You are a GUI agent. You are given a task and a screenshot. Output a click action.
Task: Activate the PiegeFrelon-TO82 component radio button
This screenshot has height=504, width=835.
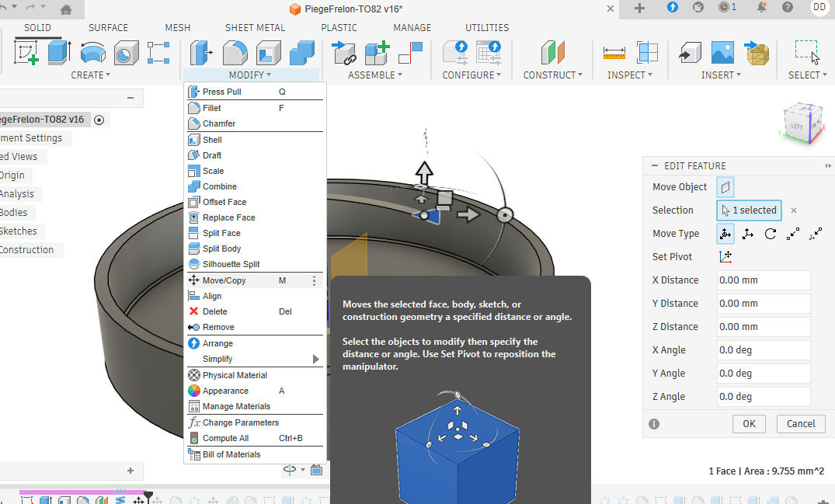pyautogui.click(x=99, y=120)
